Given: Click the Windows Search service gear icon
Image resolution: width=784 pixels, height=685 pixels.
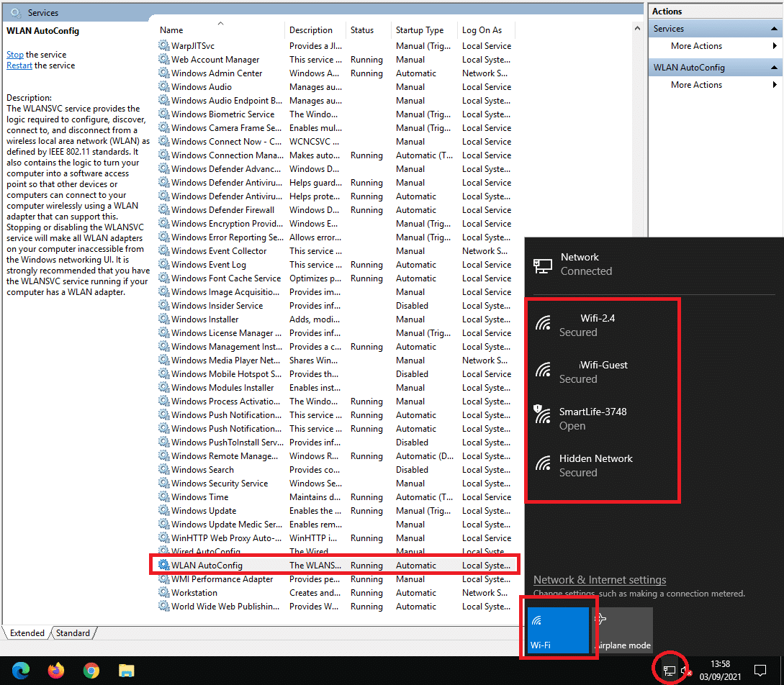Looking at the screenshot, I should point(164,470).
